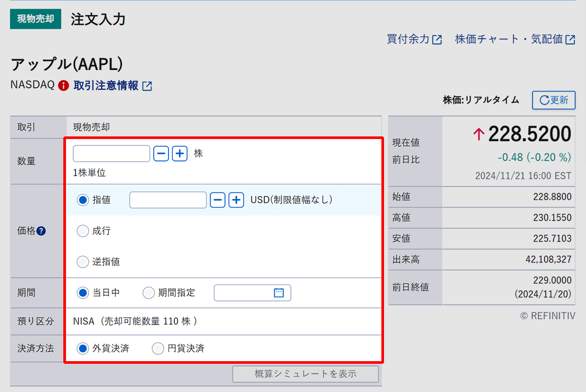586x392 pixels.
Task: Choose the 期間指定 radio button
Action: [x=149, y=293]
